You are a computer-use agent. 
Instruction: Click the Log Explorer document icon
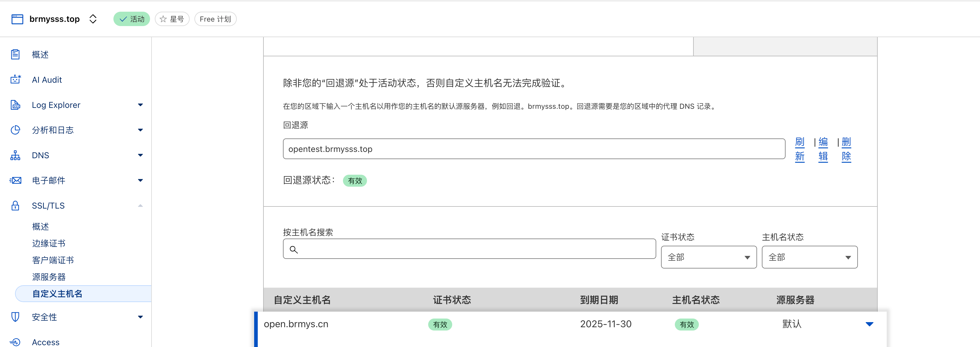coord(15,105)
